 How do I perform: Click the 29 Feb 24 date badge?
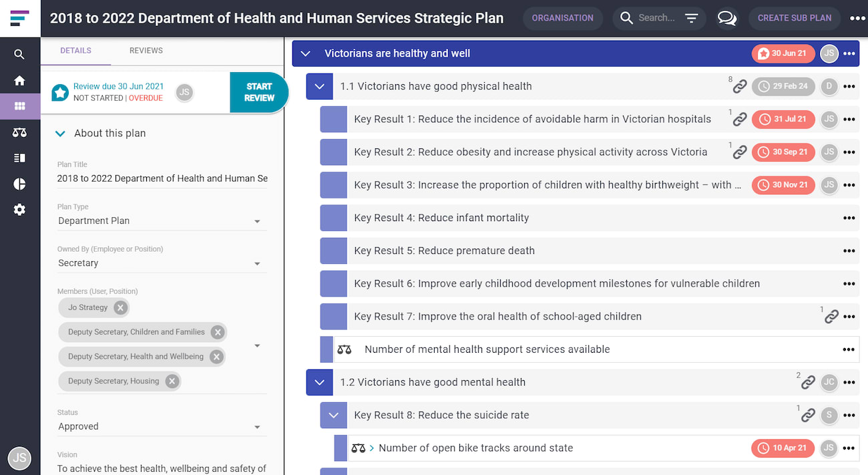click(783, 86)
